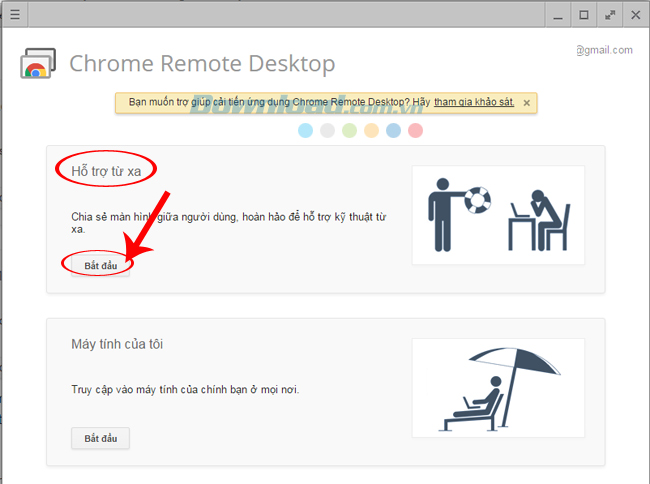This screenshot has width=650, height=484.
Task: Maximize the Chrome Remote Desktop window
Action: (584, 15)
